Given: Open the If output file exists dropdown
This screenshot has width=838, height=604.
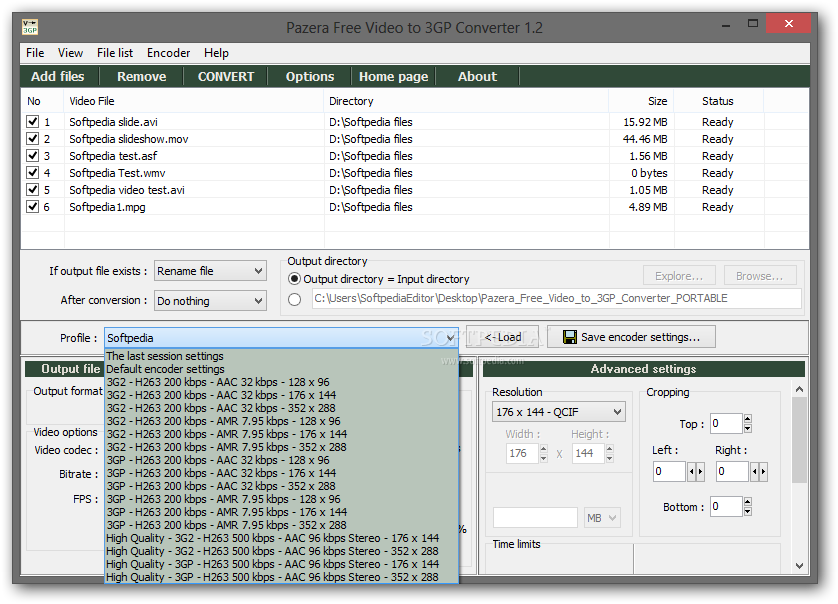Looking at the screenshot, I should coord(210,271).
